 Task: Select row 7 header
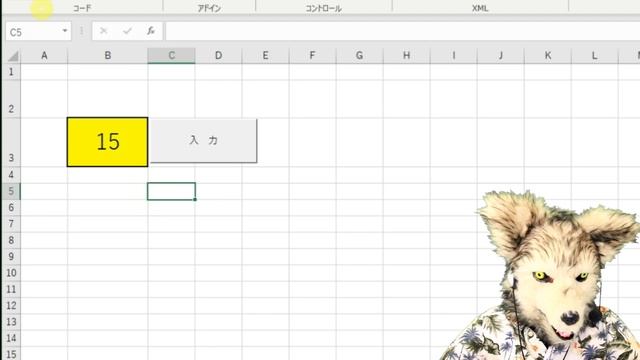coord(11,224)
